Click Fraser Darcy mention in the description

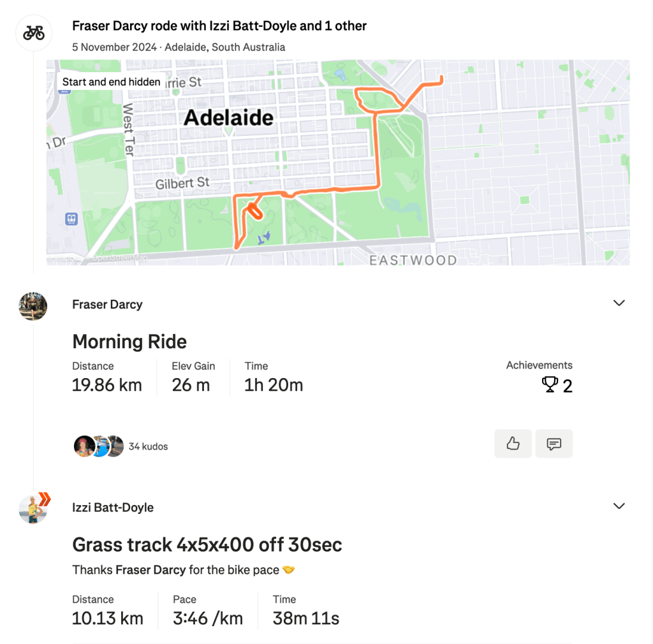(150, 569)
